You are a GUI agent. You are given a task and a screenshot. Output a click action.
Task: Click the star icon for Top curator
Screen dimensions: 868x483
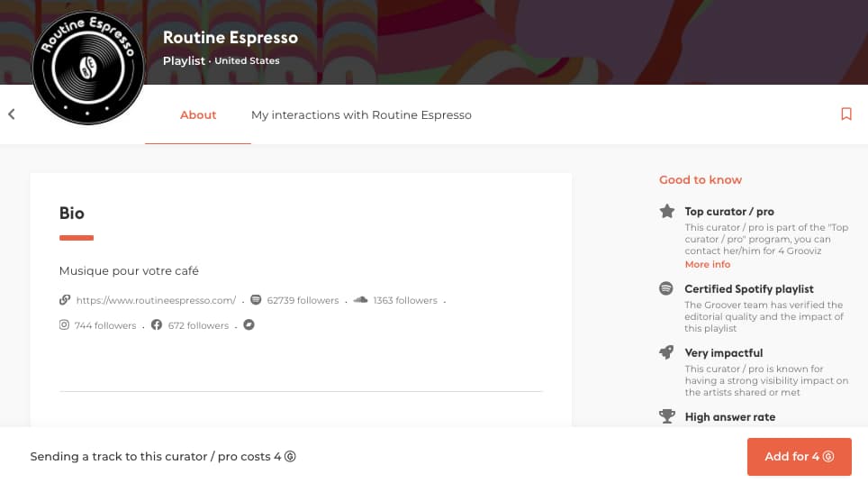coord(667,211)
